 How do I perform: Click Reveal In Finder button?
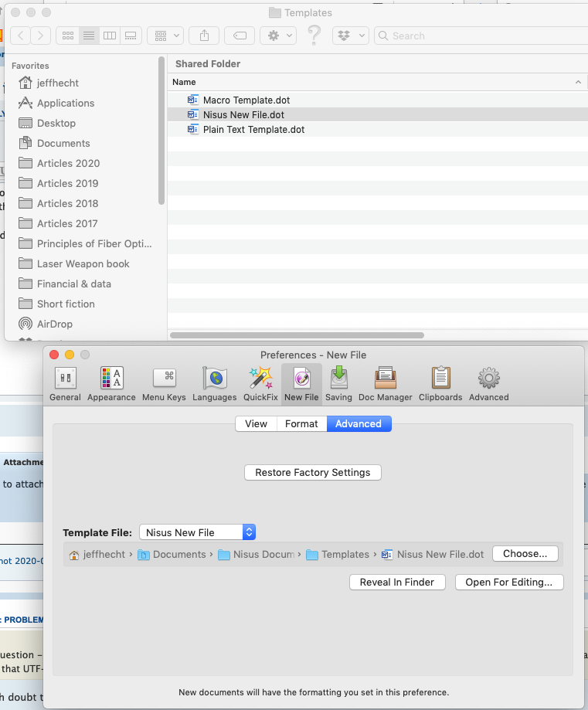[397, 582]
